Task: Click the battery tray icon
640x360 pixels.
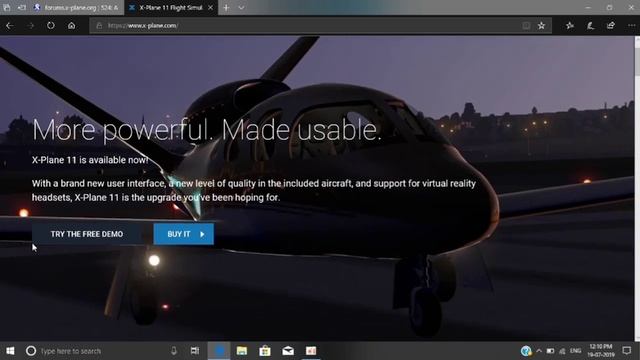Action: click(x=550, y=351)
